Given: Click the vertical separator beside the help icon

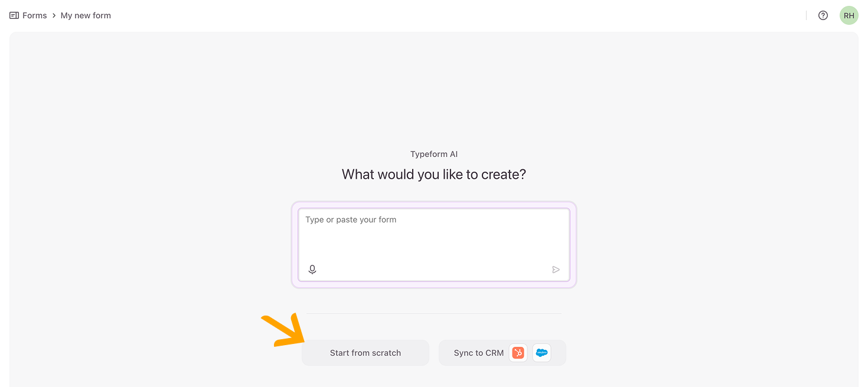Looking at the screenshot, I should (x=806, y=15).
